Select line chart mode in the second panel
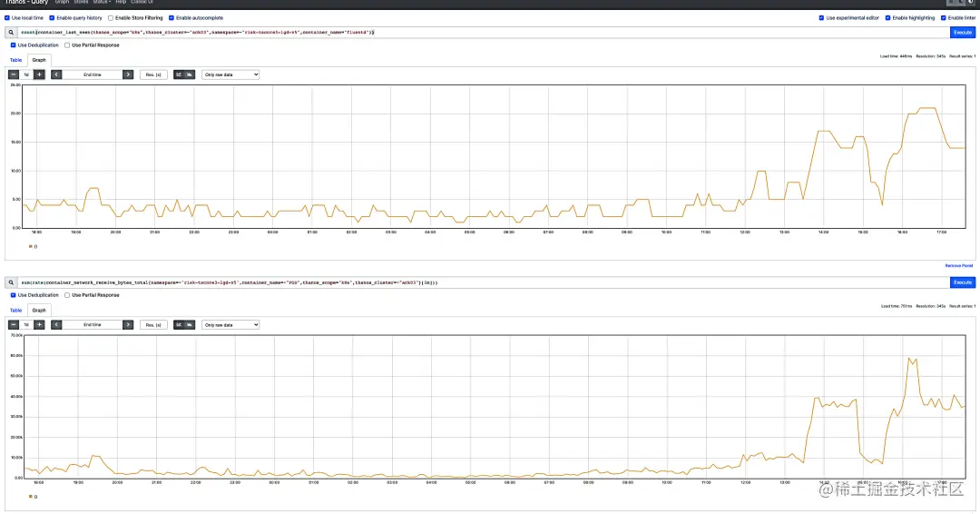The width and height of the screenshot is (980, 514). click(x=179, y=324)
